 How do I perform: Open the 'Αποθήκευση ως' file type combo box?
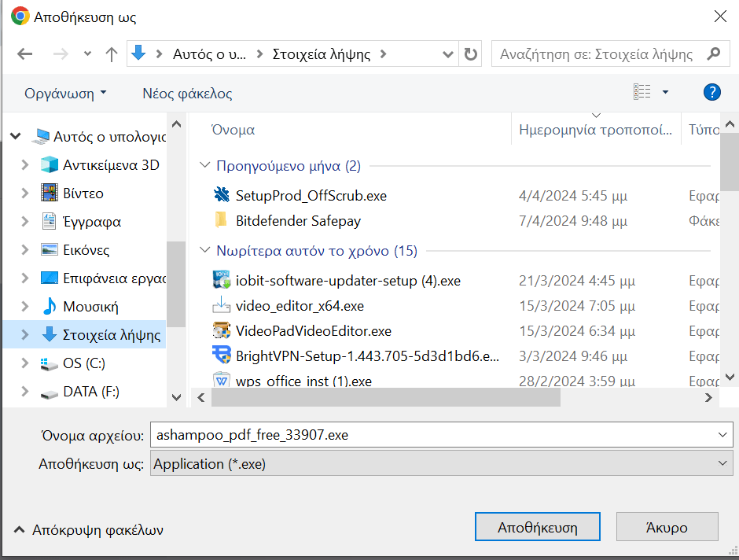click(x=442, y=464)
